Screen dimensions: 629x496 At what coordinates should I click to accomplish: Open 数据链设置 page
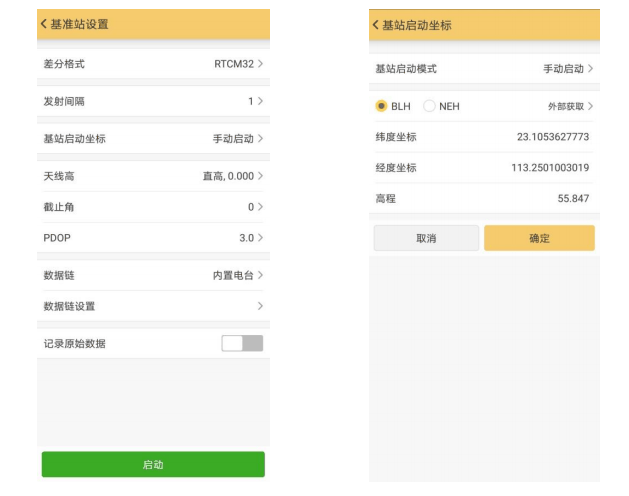[x=153, y=306]
